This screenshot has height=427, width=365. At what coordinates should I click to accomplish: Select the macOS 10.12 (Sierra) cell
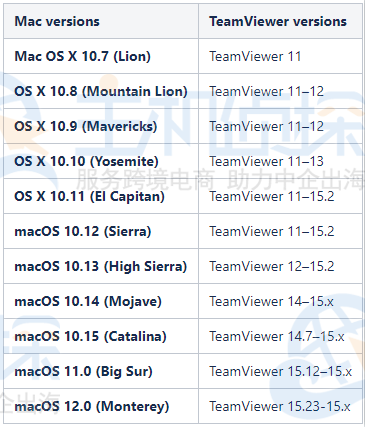101,231
